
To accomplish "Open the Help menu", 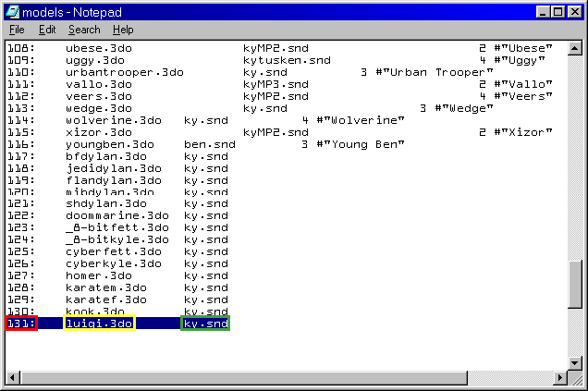I will click(123, 30).
